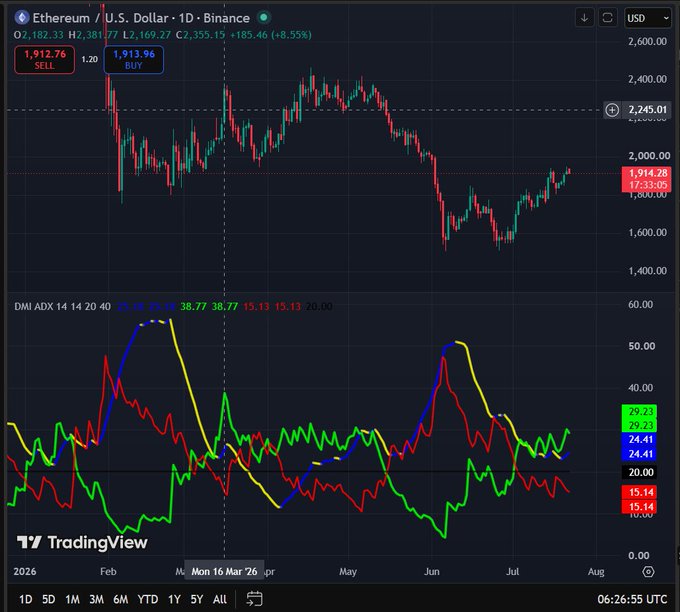The image size is (680, 612).
Task: Click the green market status dot
Action: tap(264, 18)
